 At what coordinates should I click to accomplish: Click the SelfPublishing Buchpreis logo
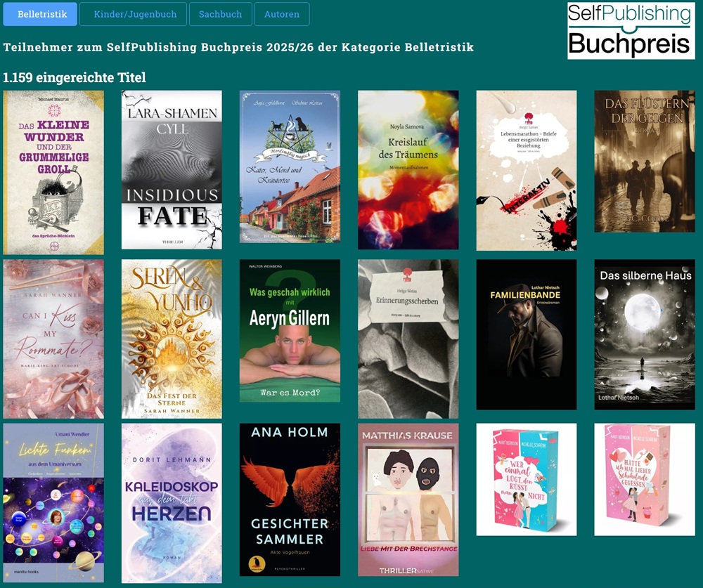point(631,30)
